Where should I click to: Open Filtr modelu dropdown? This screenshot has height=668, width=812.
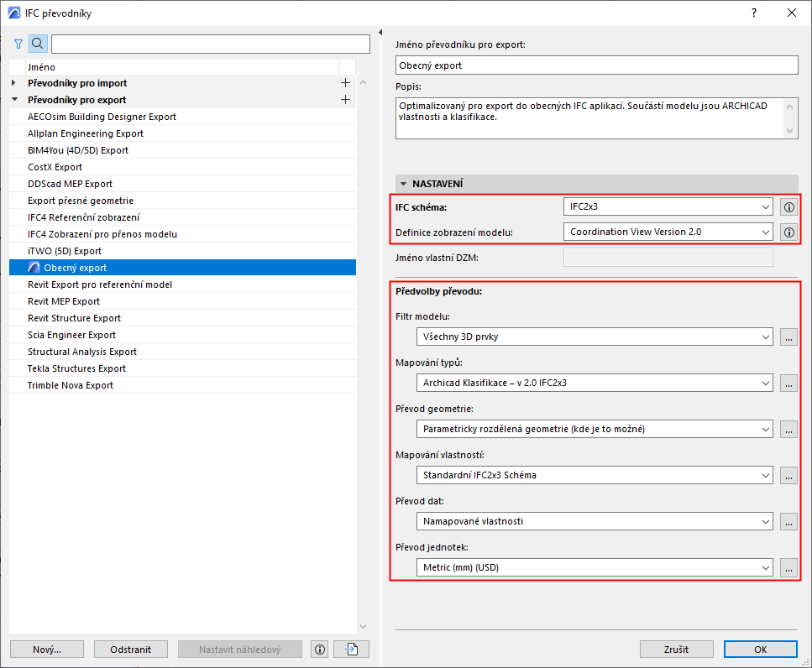[595, 337]
